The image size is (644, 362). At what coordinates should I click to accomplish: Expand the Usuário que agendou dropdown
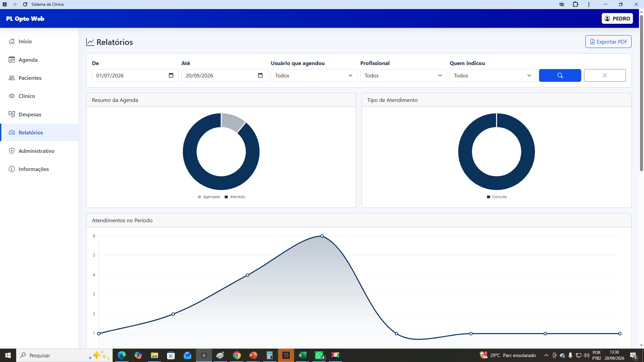[314, 75]
